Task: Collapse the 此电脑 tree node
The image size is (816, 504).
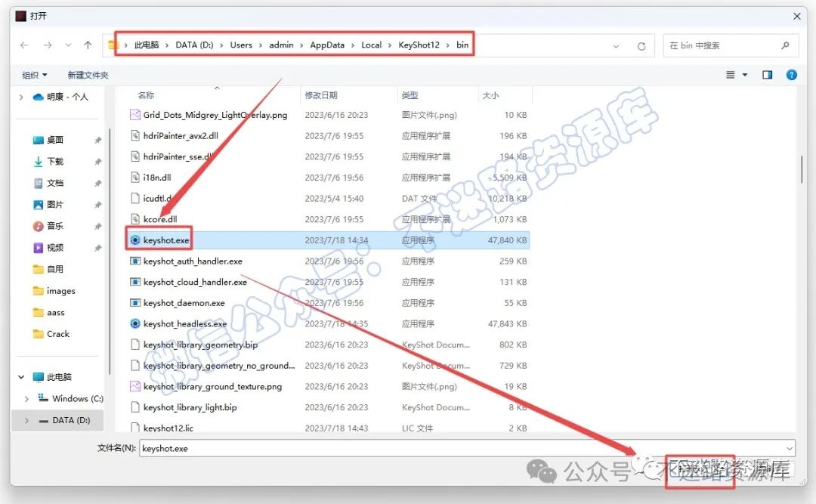Action: click(x=21, y=377)
